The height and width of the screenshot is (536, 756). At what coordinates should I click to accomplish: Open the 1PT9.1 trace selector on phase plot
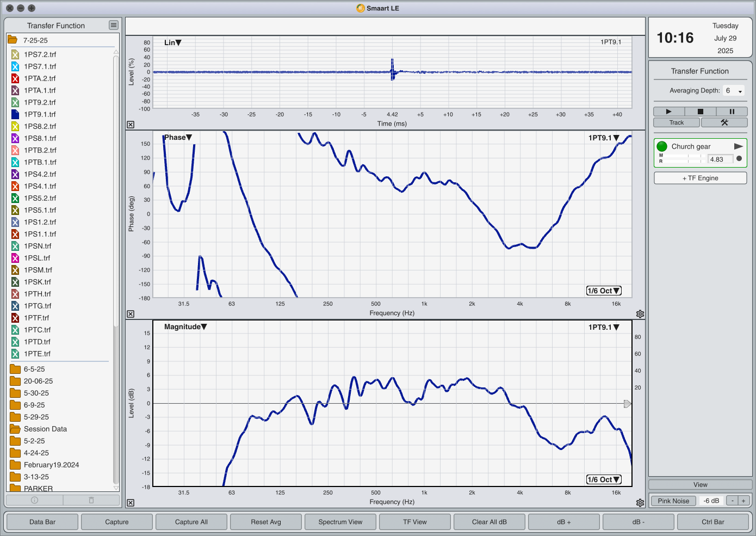click(604, 138)
